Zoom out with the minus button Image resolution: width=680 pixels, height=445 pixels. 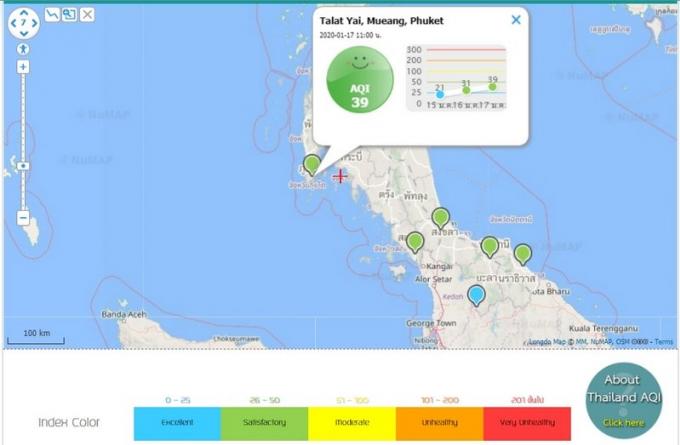point(23,218)
